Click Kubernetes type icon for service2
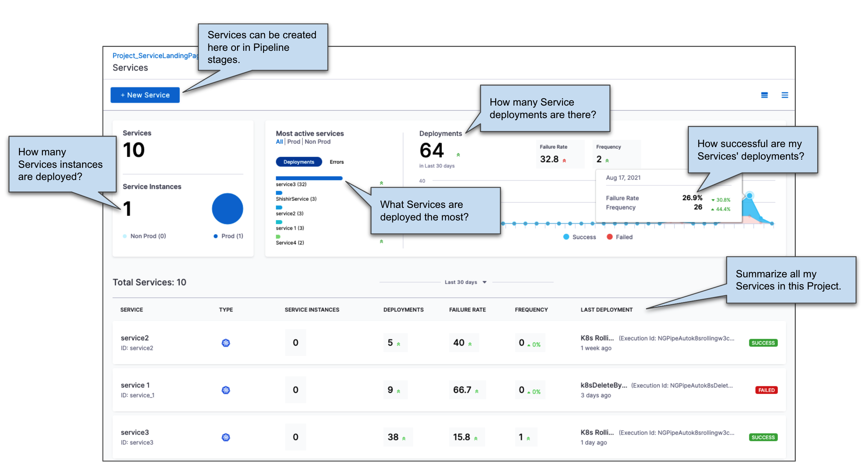 pyautogui.click(x=226, y=343)
